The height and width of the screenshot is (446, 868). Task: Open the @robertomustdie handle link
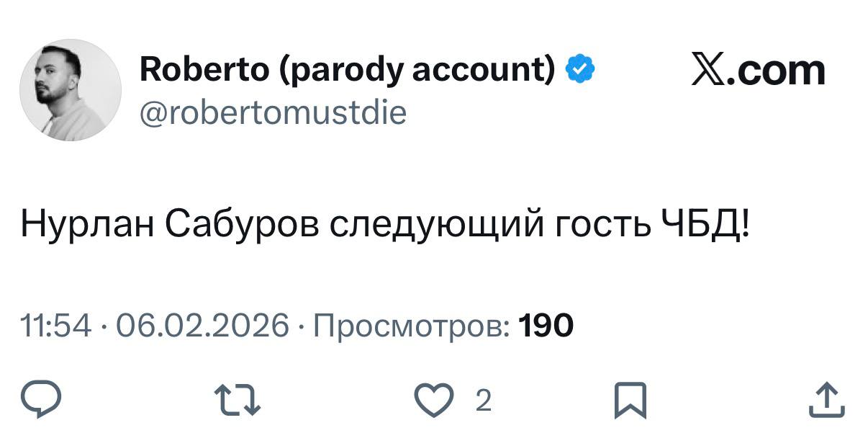coord(272,112)
